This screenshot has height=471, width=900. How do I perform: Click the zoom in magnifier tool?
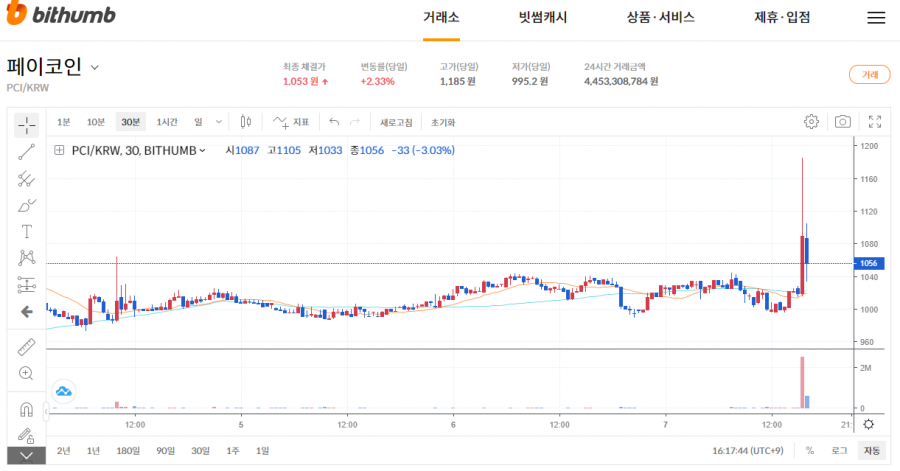pos(26,373)
